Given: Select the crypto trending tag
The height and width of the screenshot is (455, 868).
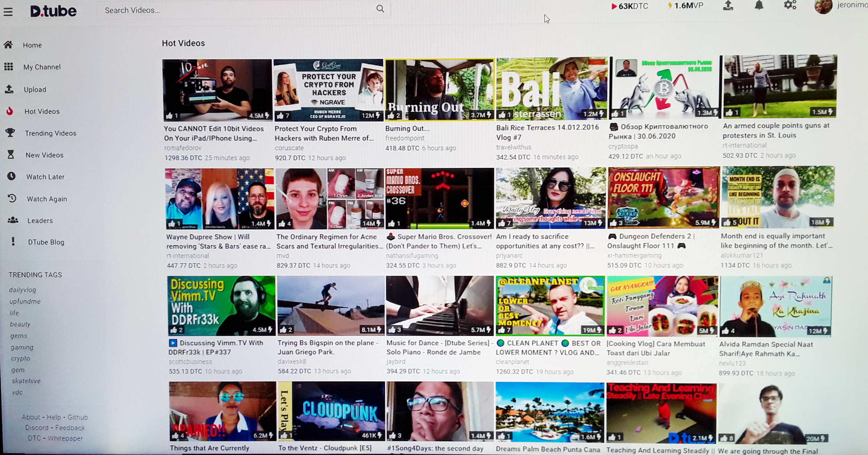Looking at the screenshot, I should pyautogui.click(x=20, y=358).
